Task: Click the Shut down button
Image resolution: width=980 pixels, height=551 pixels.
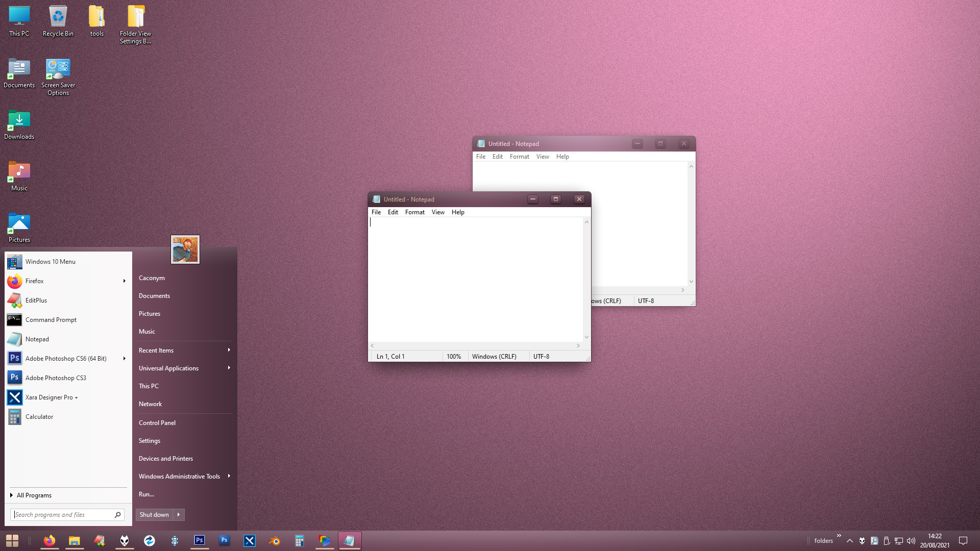Action: pyautogui.click(x=154, y=515)
